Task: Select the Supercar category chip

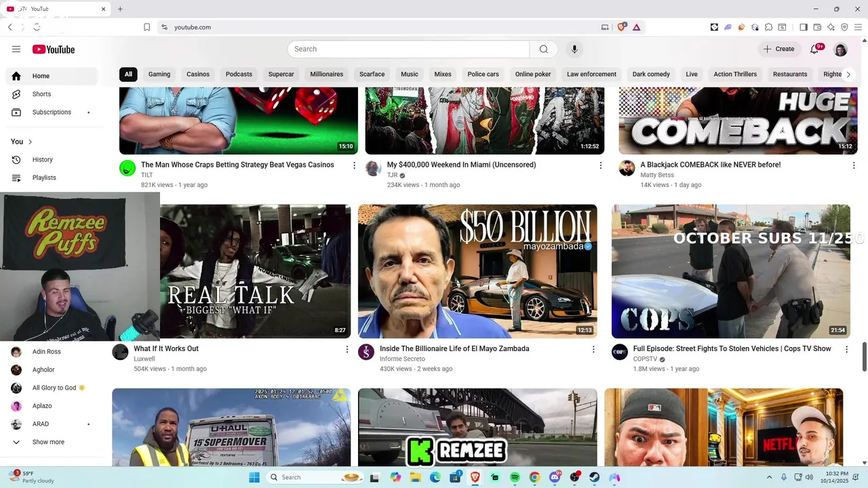Action: pos(281,75)
